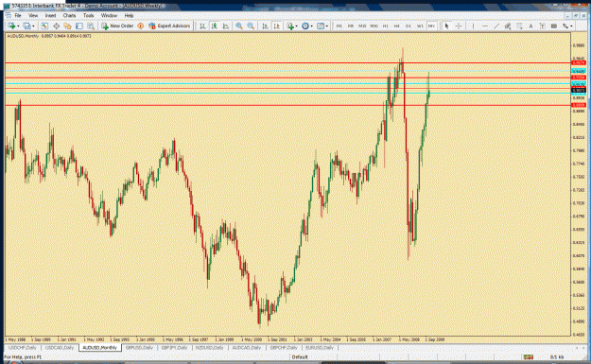Screen dimensions: 591x364
Task: Zoom out of the chart
Action: pyautogui.click(x=251, y=26)
